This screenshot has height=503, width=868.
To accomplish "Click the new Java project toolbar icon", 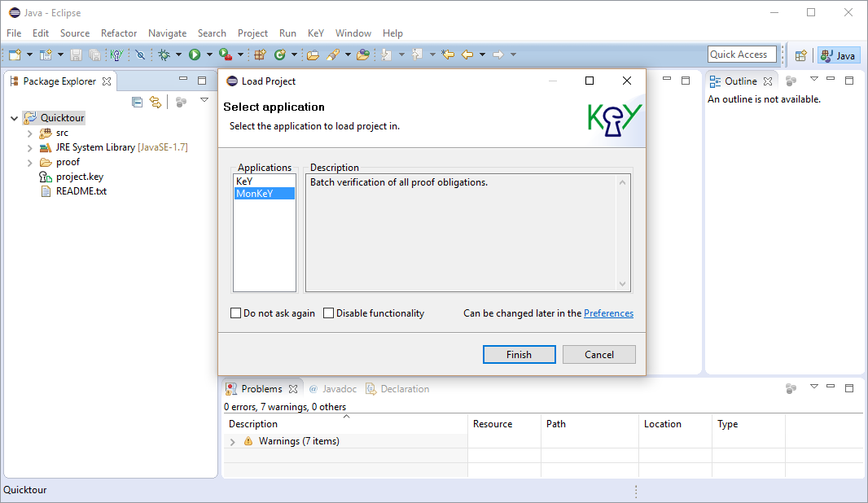I will tap(46, 55).
